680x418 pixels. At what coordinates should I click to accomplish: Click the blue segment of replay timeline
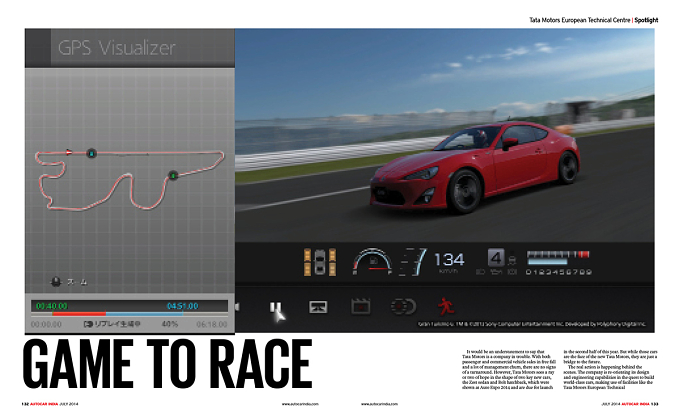(144, 314)
